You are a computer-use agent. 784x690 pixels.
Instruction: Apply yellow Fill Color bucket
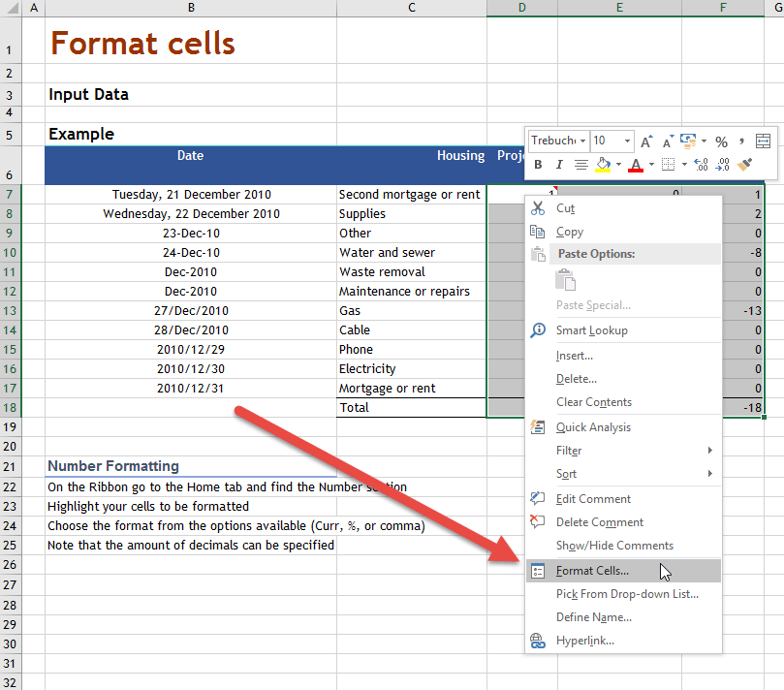pos(603,165)
